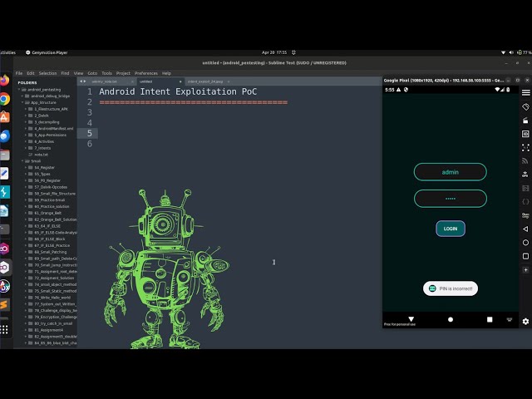Close the untitled tab

click(180, 81)
